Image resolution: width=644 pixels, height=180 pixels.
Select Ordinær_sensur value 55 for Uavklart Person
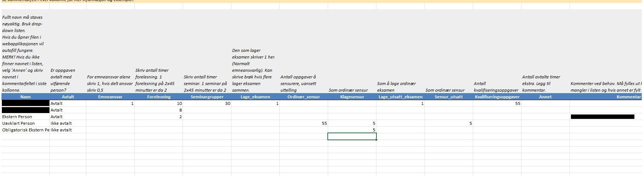click(304, 123)
